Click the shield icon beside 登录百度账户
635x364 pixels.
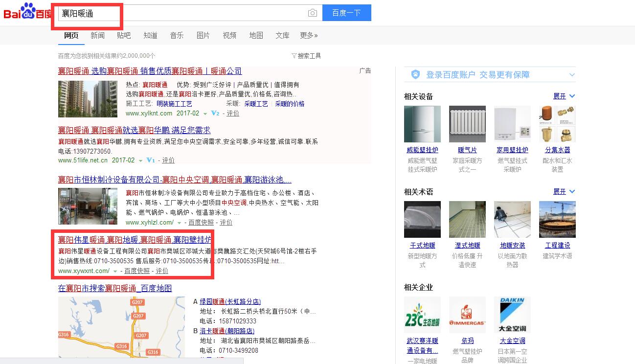tap(415, 74)
